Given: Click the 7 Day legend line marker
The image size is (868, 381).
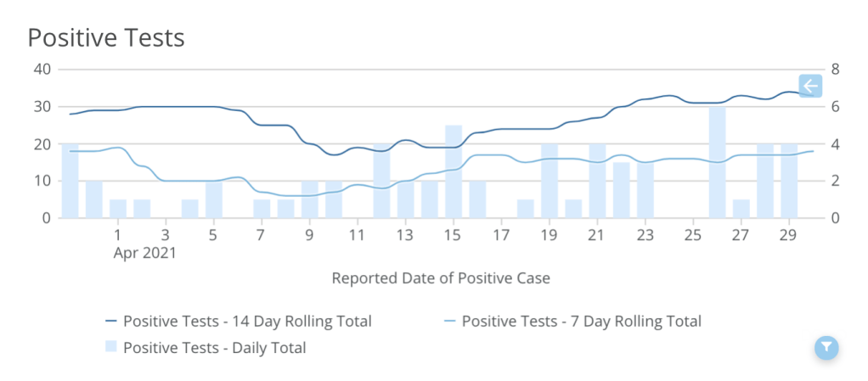Looking at the screenshot, I should point(450,322).
